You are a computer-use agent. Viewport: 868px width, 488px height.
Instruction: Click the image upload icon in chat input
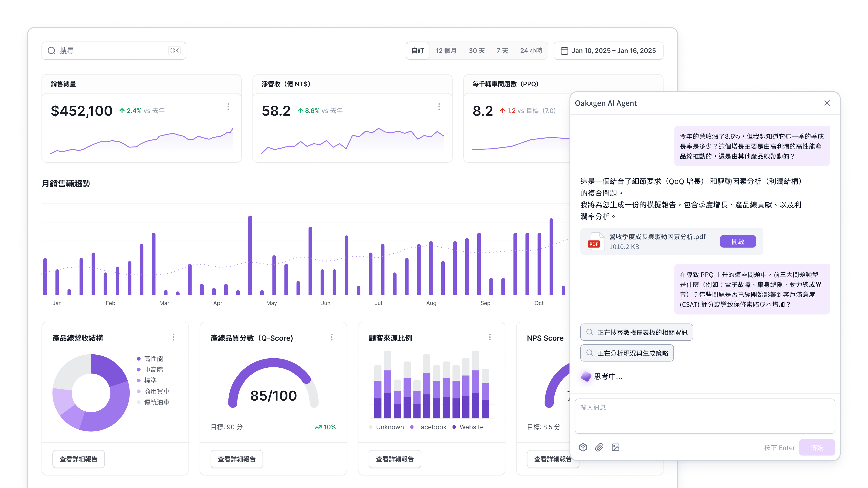click(x=616, y=447)
